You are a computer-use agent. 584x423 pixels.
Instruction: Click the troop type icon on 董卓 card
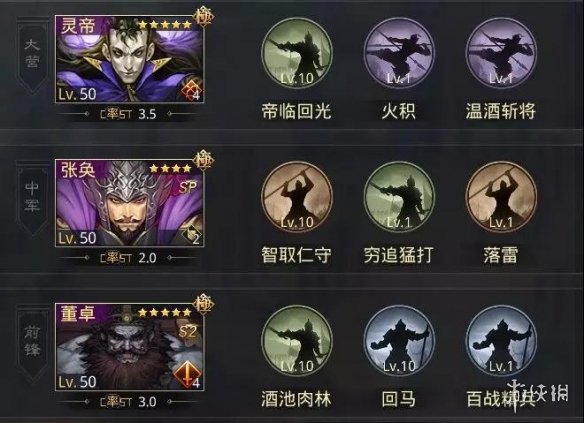(x=187, y=374)
